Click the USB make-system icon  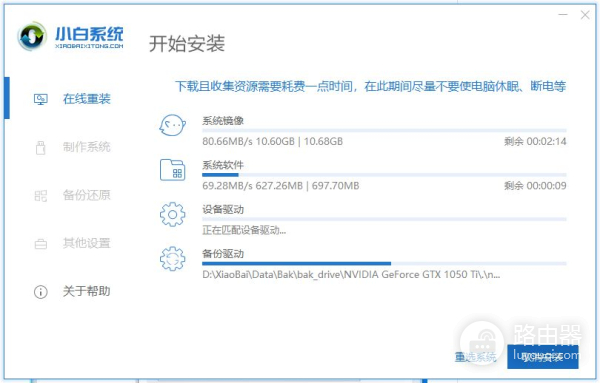[41, 148]
